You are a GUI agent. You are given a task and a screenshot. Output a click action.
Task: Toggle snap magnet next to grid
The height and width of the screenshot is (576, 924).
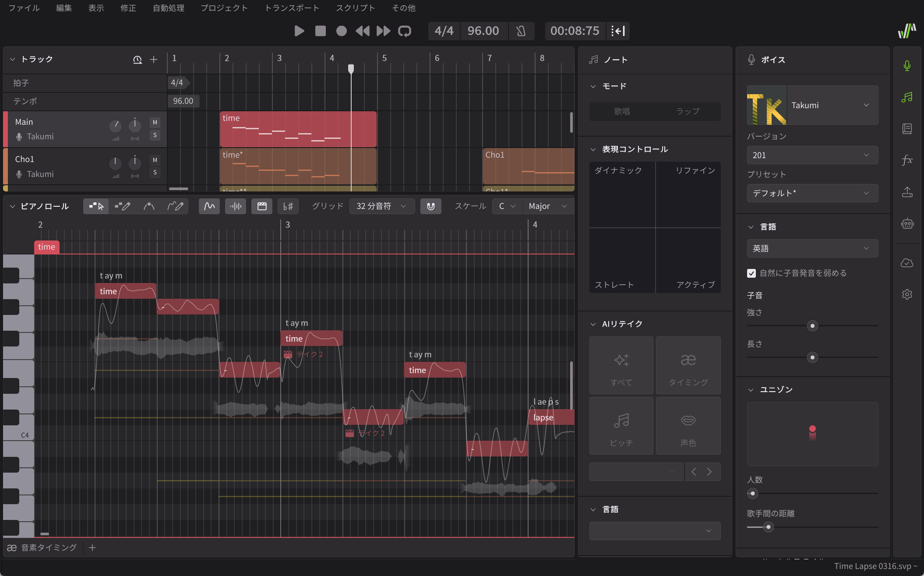coord(430,206)
